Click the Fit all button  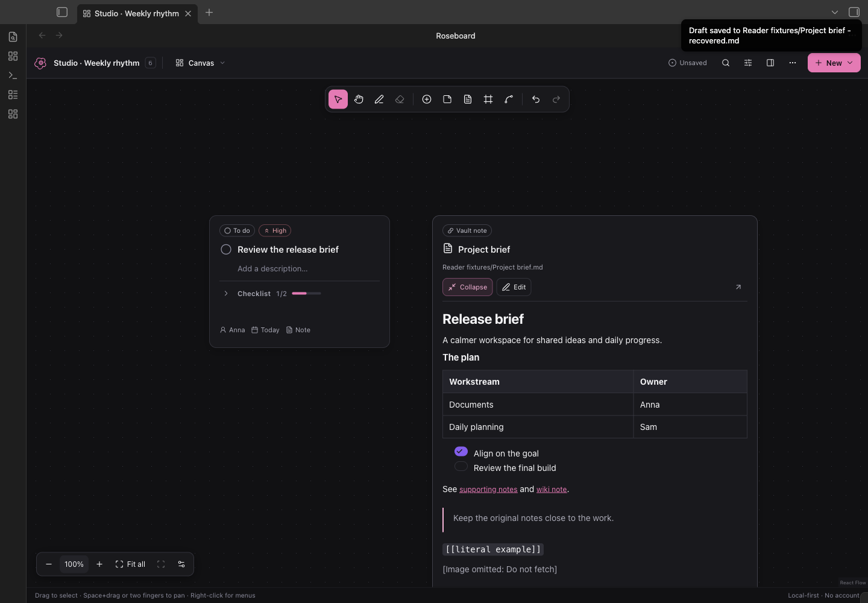[x=131, y=564]
